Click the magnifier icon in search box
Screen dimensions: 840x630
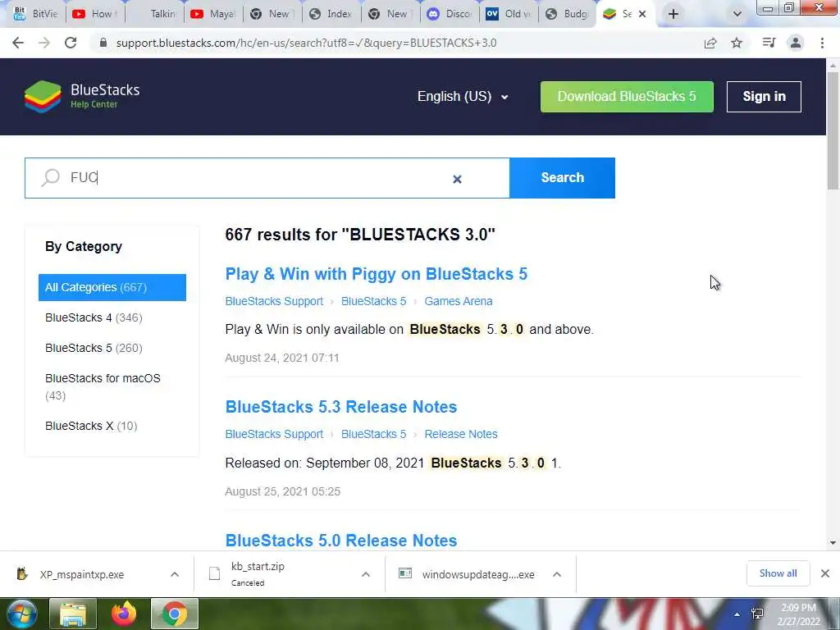51,177
